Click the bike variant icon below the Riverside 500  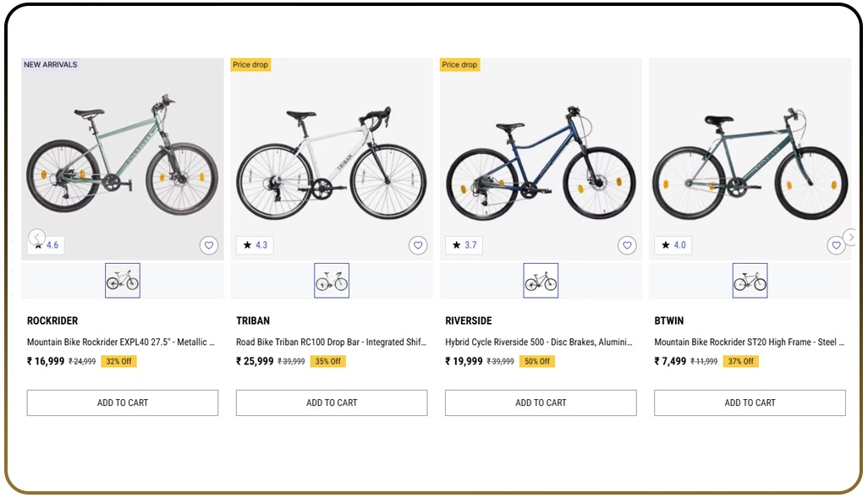[x=540, y=280]
